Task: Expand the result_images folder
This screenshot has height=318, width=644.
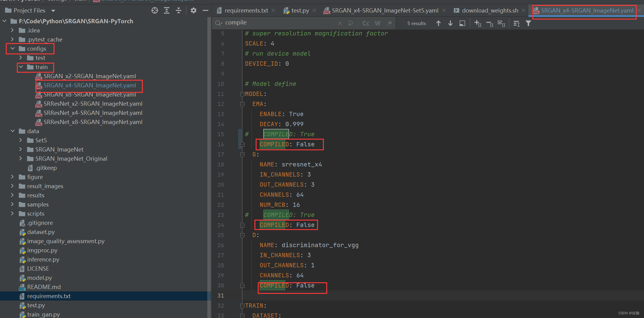Action: [x=12, y=186]
